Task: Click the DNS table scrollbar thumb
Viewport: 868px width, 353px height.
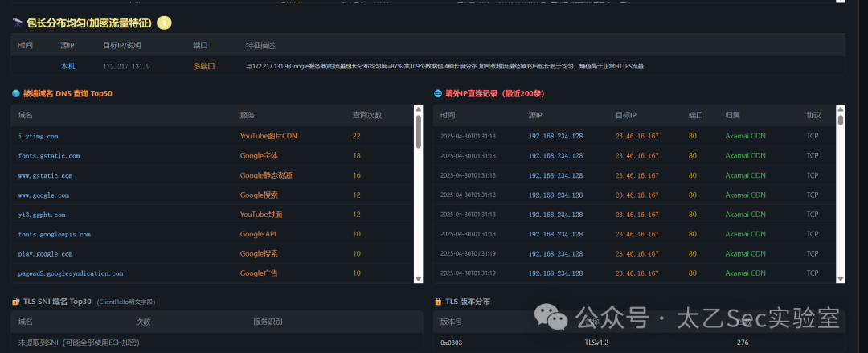Action: pyautogui.click(x=419, y=131)
